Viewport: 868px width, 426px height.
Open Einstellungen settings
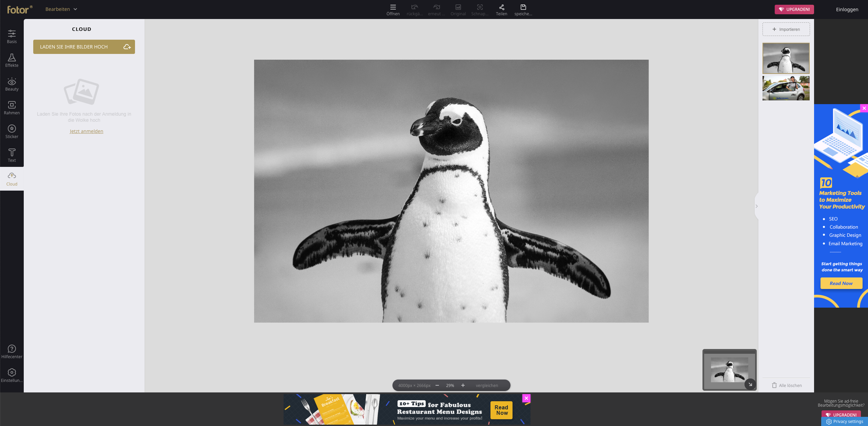[x=12, y=375]
